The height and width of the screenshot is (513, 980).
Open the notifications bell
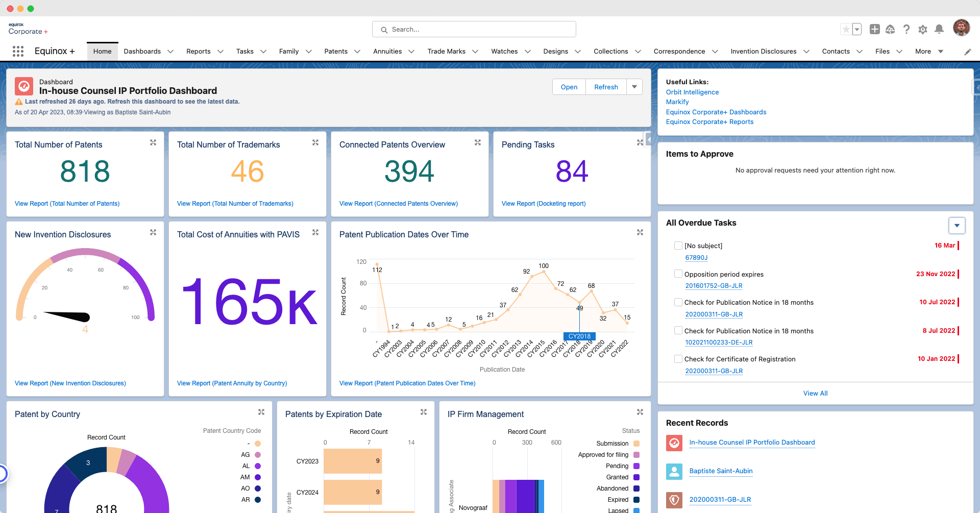939,30
